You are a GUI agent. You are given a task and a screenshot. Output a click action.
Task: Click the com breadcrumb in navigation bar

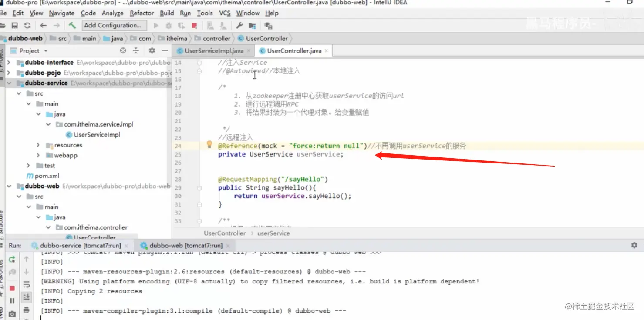[x=141, y=38]
